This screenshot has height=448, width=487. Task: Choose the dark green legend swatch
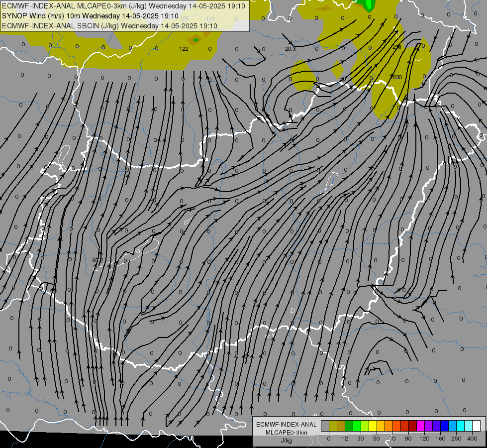click(349, 426)
